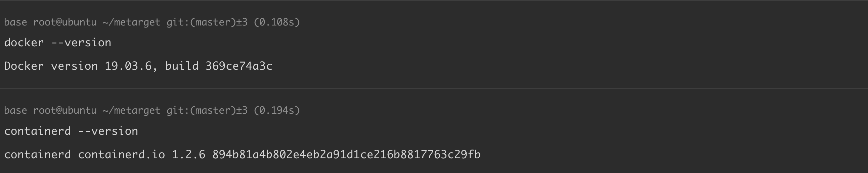This screenshot has width=868, height=173.
Task: Click the "containerd --version" command text
Action: click(x=71, y=131)
